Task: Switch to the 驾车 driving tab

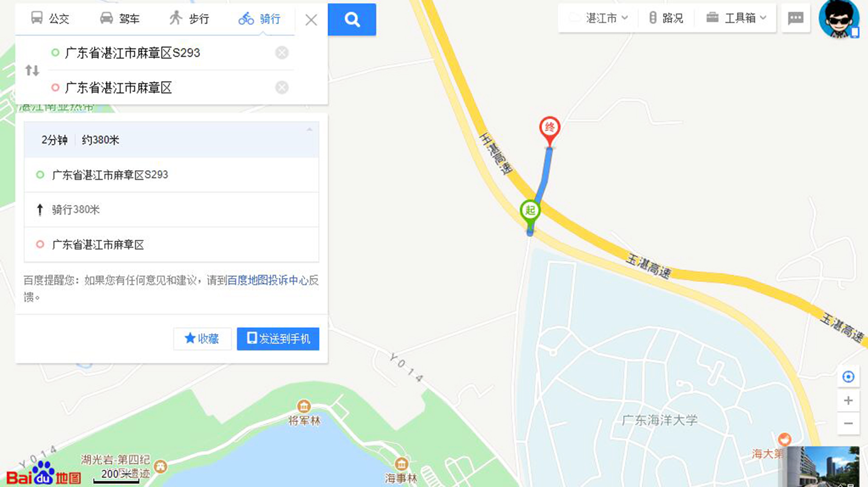Action: pos(119,19)
